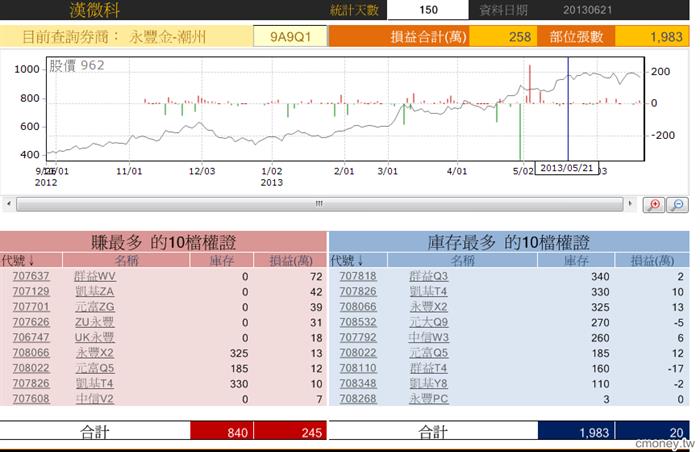Click the broker code 9A9Q1 field
700x452 pixels.
click(x=291, y=37)
